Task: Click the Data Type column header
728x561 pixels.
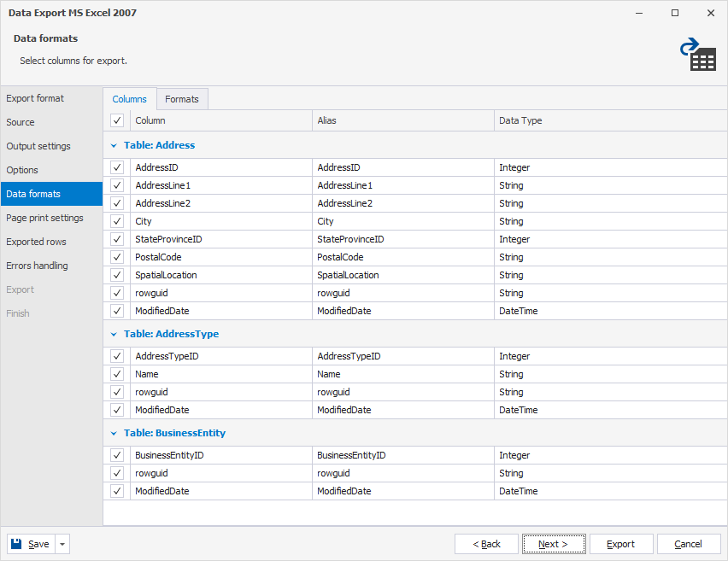Action: pyautogui.click(x=611, y=120)
